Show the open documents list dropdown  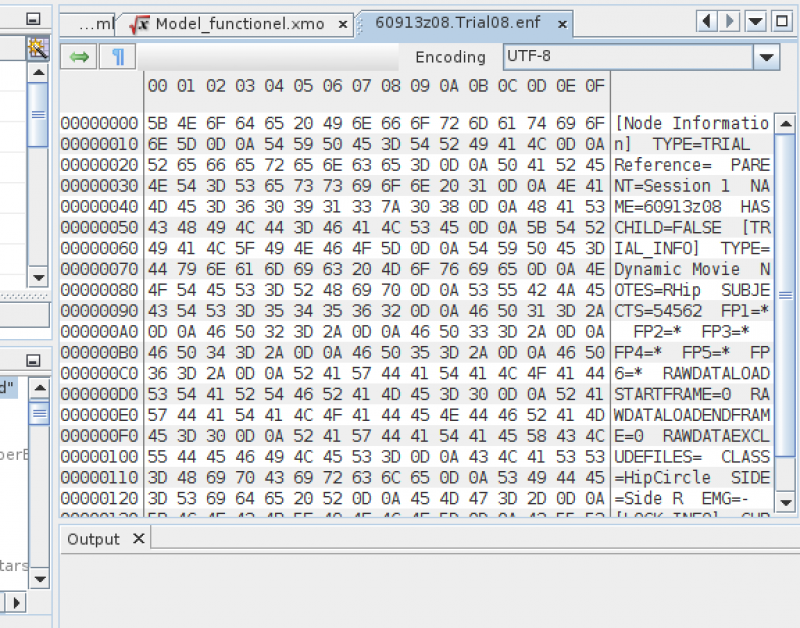[756, 21]
